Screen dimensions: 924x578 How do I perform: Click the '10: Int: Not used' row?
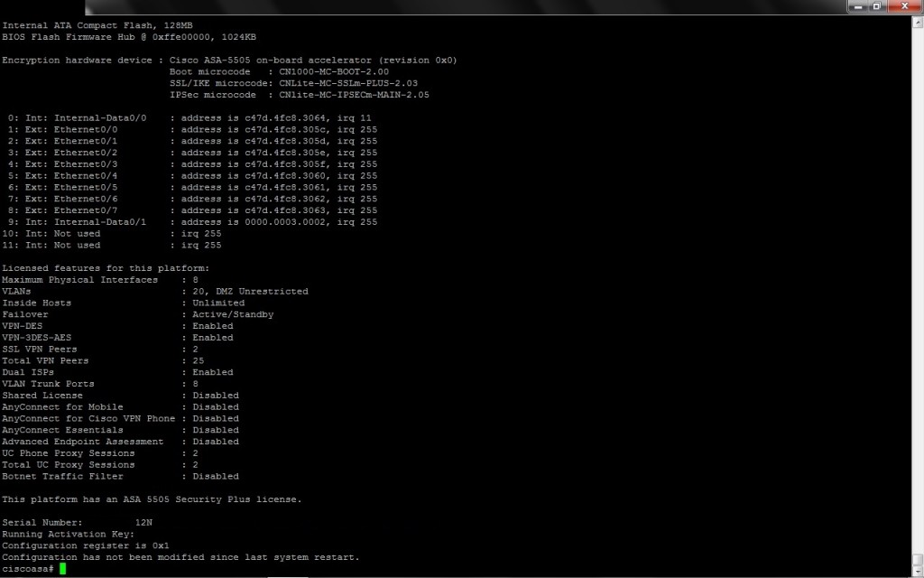click(111, 234)
